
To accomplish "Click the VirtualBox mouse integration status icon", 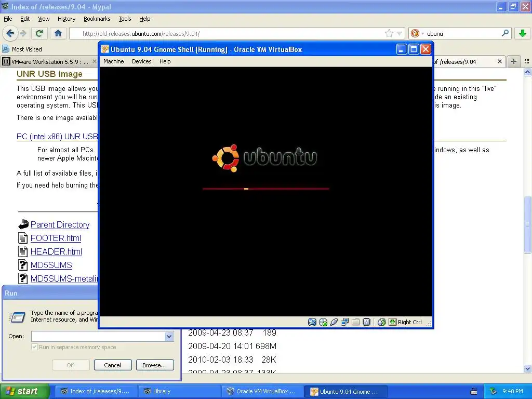I will [x=382, y=322].
